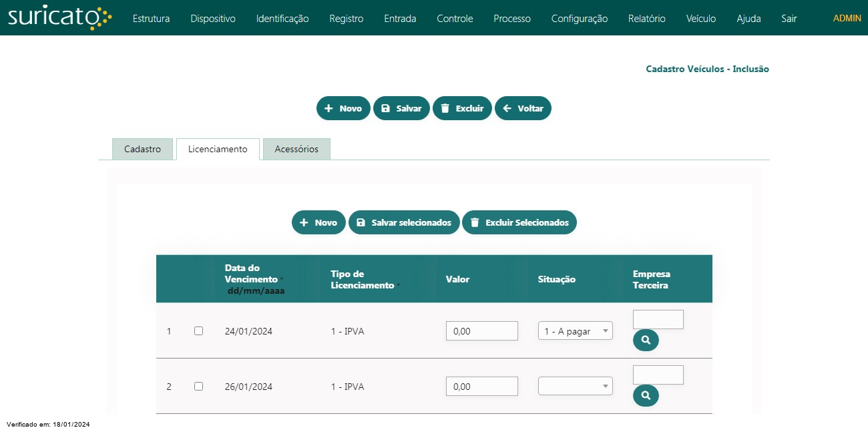Viewport: 868px width, 434px height.
Task: Open the Situação dropdown showing '1 - A pagar'
Action: (x=575, y=331)
